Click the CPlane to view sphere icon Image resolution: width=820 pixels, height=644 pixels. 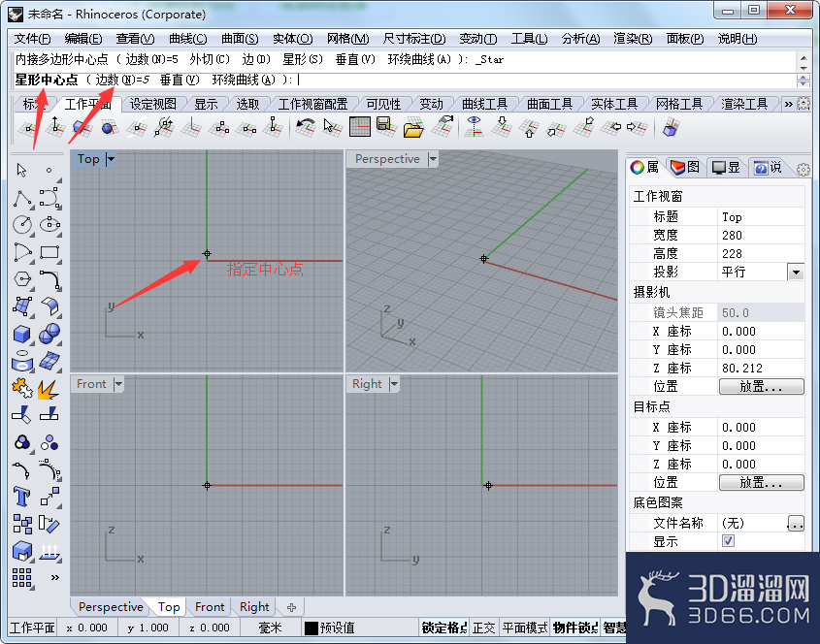[109, 128]
